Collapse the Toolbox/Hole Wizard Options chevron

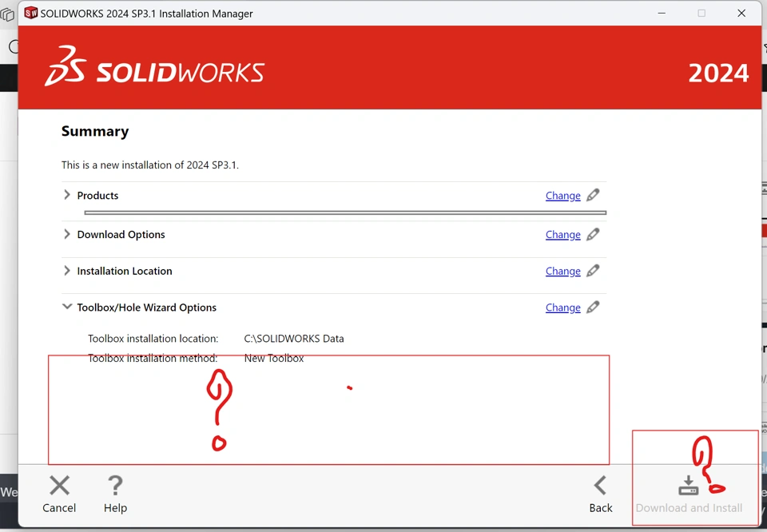67,307
